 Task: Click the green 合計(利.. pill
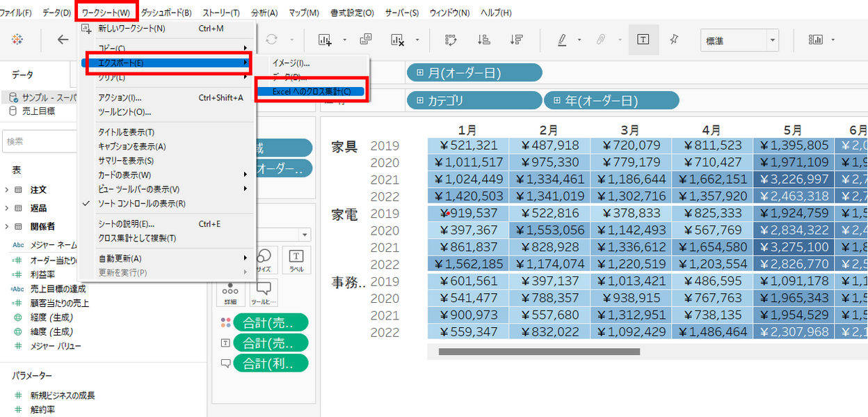271,363
